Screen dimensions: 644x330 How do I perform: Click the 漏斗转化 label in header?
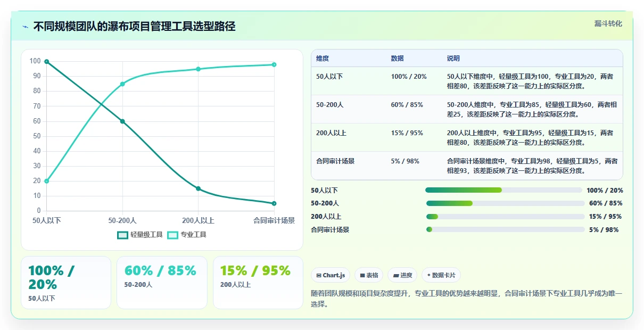pos(608,23)
